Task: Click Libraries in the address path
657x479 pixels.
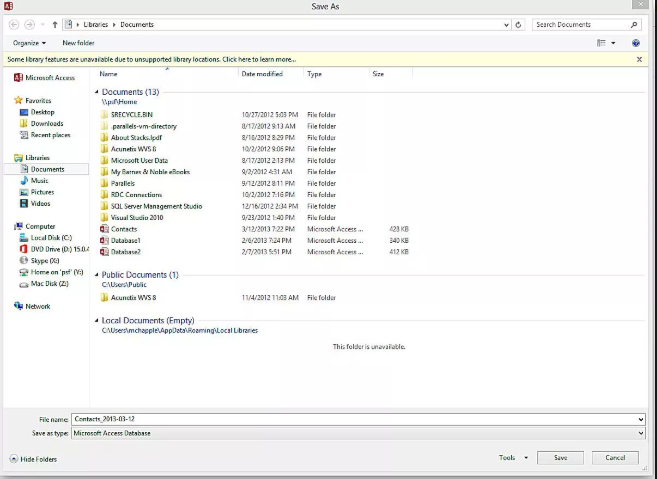Action: tap(96, 25)
